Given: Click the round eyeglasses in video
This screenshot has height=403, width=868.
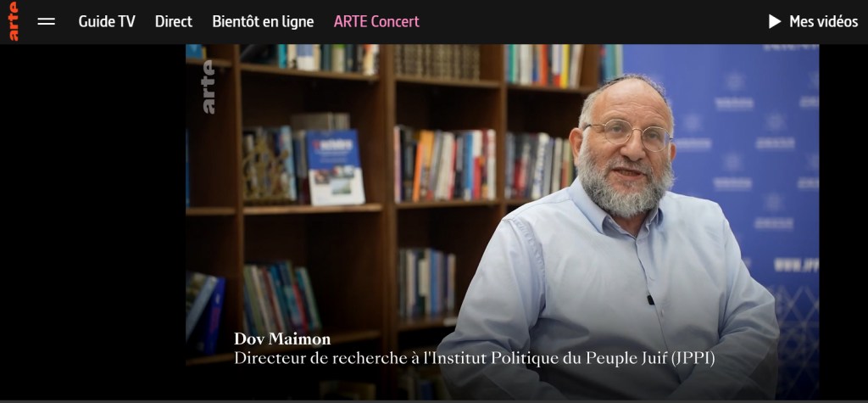Looking at the screenshot, I should pos(628,133).
